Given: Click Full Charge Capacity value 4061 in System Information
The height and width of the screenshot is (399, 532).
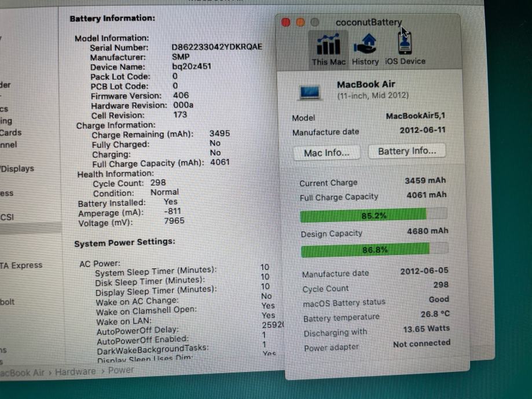Looking at the screenshot, I should click(x=220, y=162).
